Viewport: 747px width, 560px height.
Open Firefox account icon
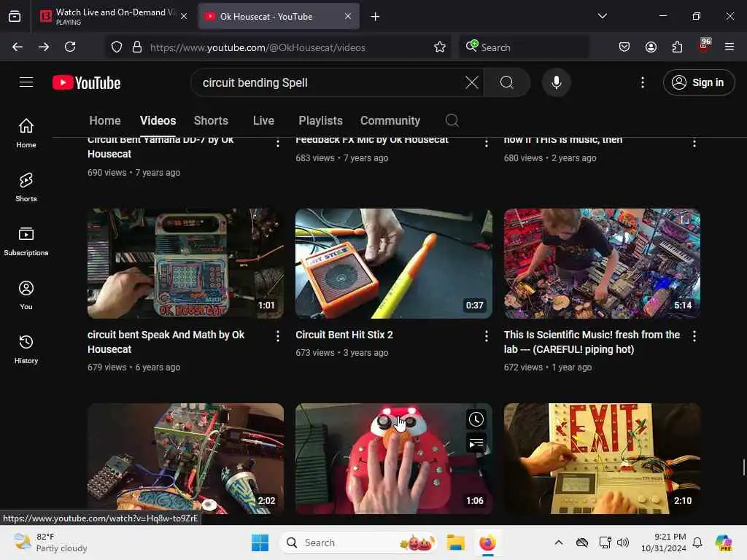[651, 47]
